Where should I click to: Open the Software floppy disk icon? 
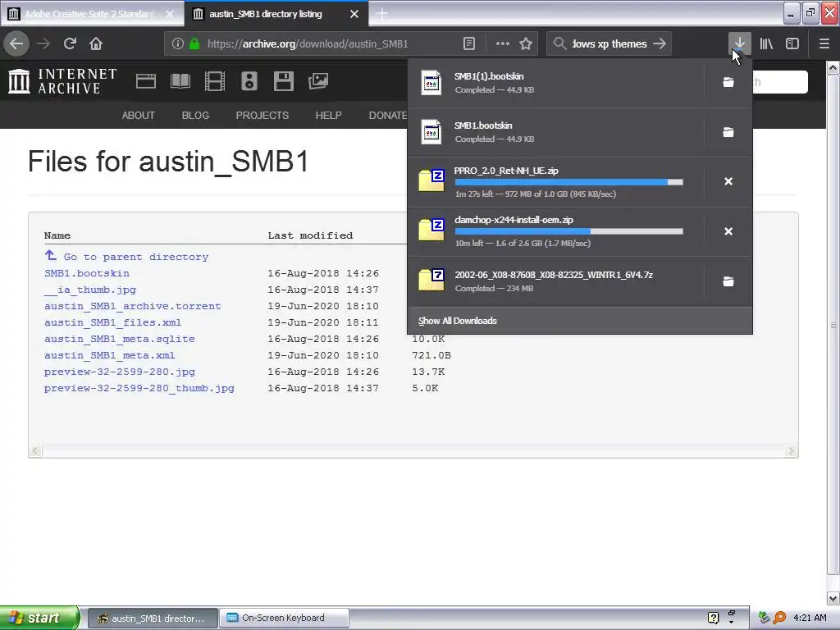[x=283, y=81]
